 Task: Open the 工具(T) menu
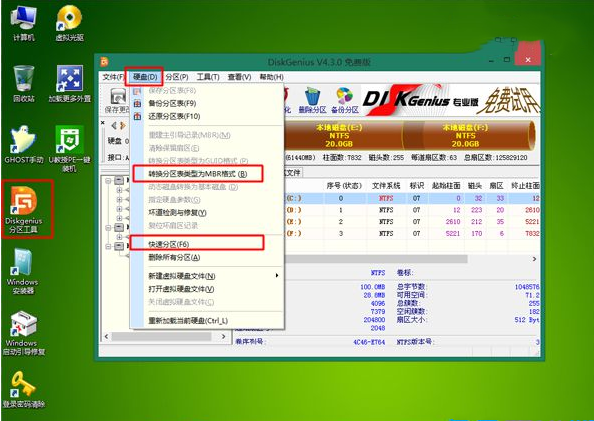point(208,77)
